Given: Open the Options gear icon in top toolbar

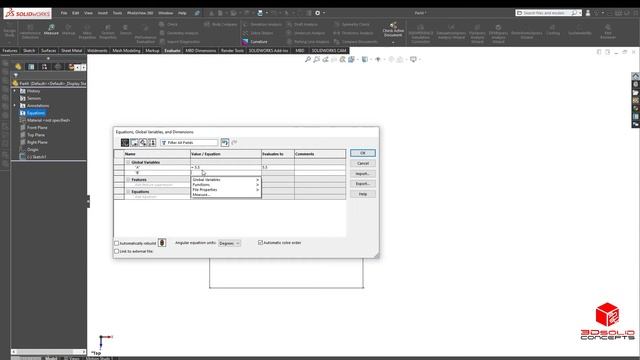Looking at the screenshot, I should pyautogui.click(x=318, y=13).
